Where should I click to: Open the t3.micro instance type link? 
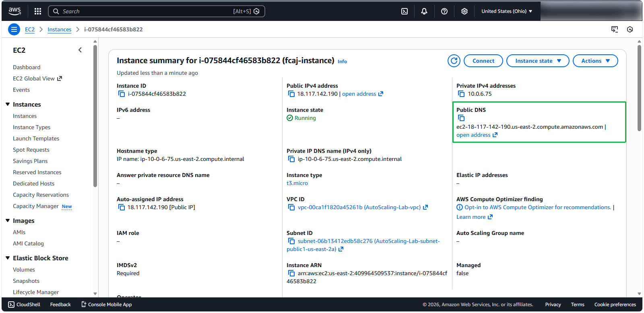[x=297, y=183]
